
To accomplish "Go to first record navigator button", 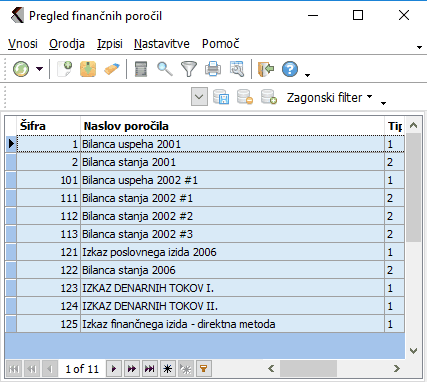I will click(14, 369).
